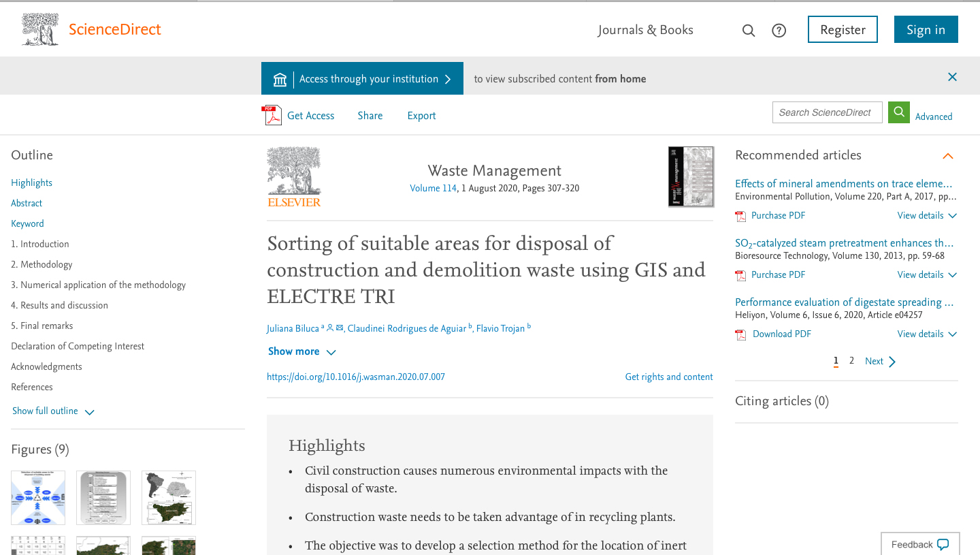Dismiss the institution access banner
Image resolution: width=980 pixels, height=555 pixels.
(x=952, y=77)
